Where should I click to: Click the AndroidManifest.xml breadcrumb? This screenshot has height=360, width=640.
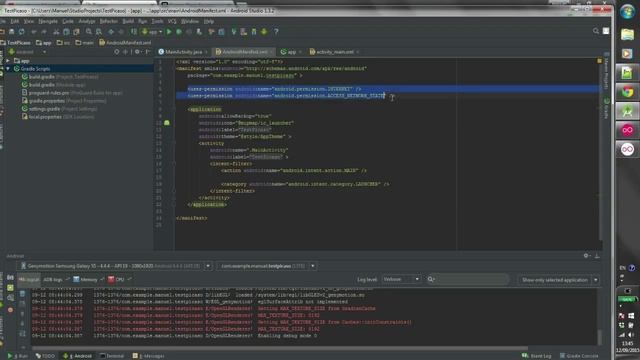point(125,42)
